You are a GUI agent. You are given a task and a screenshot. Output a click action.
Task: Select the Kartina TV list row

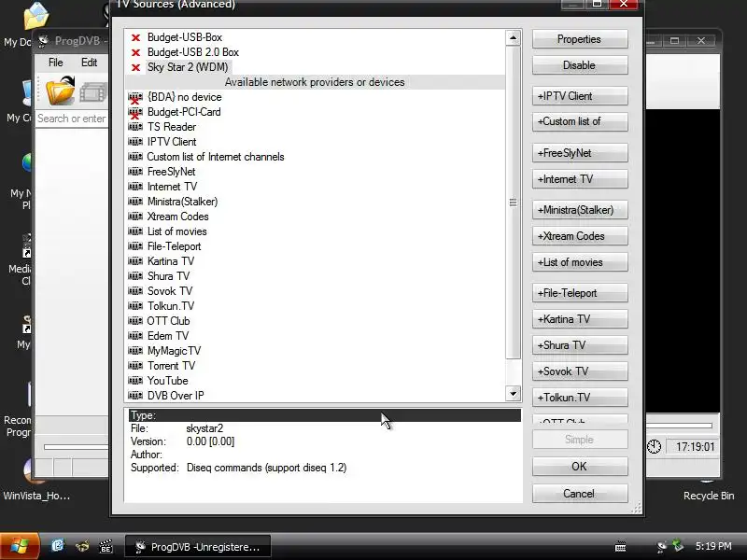315,261
